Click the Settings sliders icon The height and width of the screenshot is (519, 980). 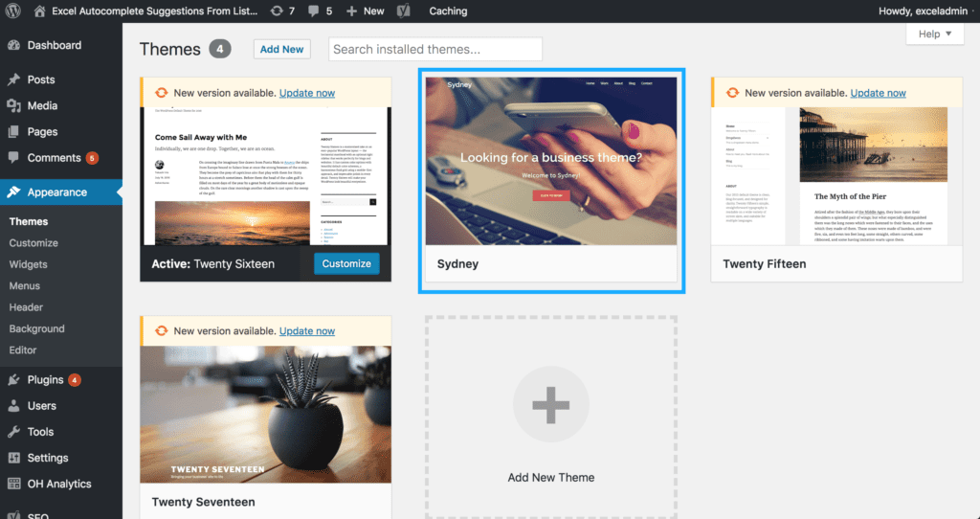[13, 458]
